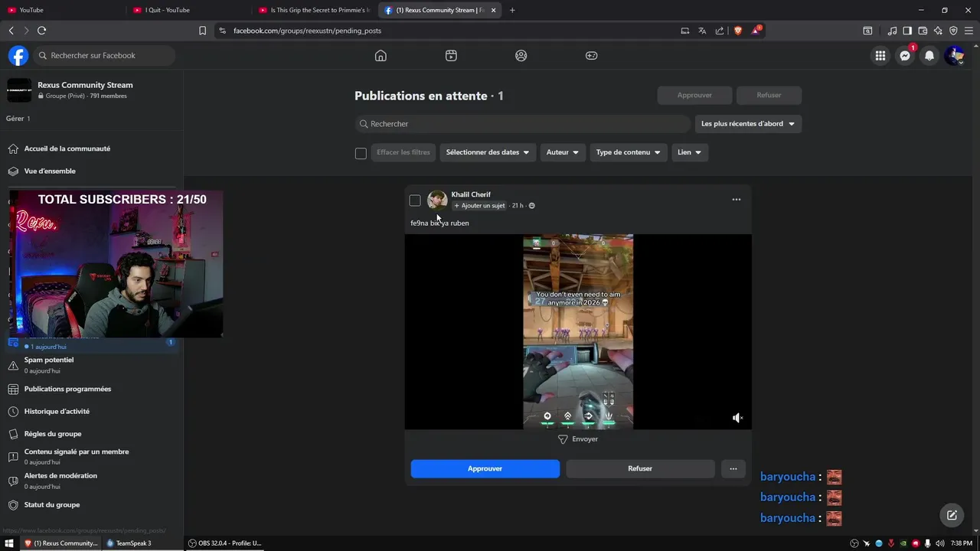Focus the pending posts Rechercher field
This screenshot has height=551, width=980.
point(523,124)
